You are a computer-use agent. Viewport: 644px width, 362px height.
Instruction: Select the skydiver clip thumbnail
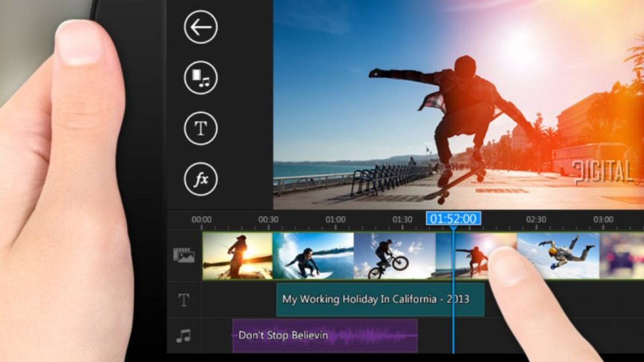[558, 256]
